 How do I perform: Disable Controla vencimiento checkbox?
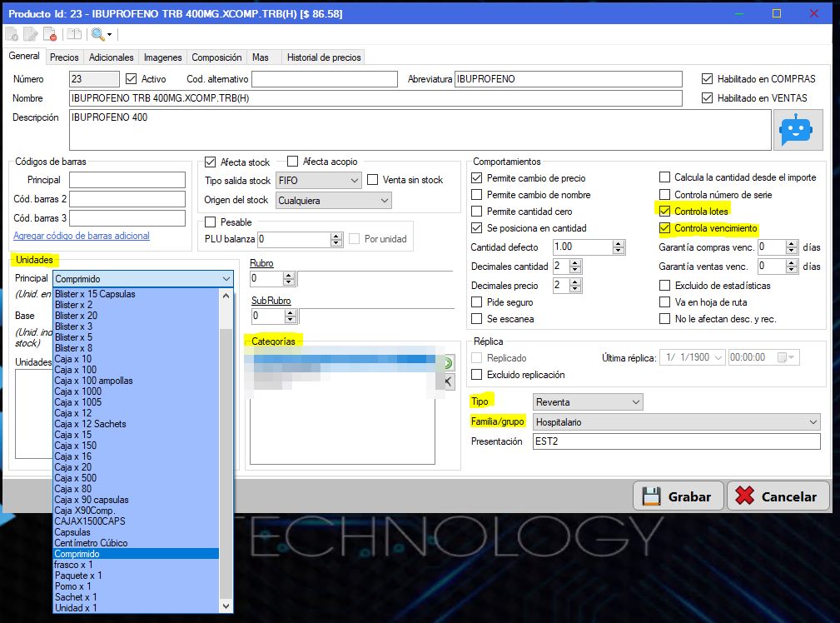[x=665, y=228]
